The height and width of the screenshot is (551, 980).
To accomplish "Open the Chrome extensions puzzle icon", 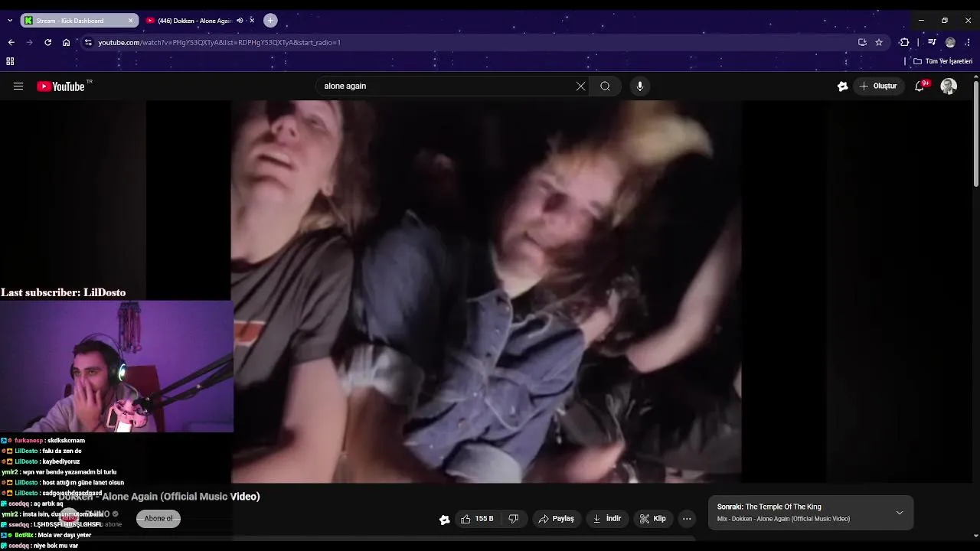I will click(x=905, y=42).
